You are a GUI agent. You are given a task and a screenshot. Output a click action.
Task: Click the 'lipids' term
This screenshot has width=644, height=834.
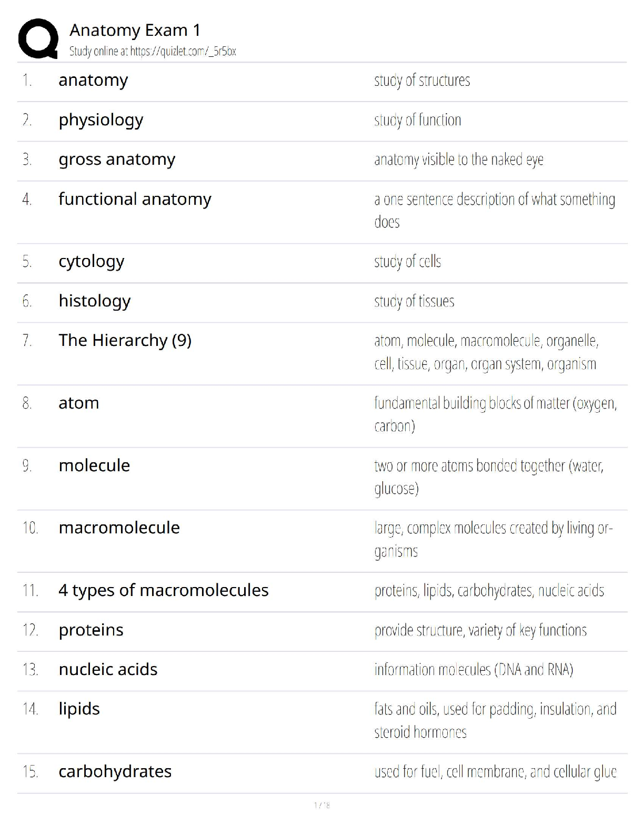point(79,709)
